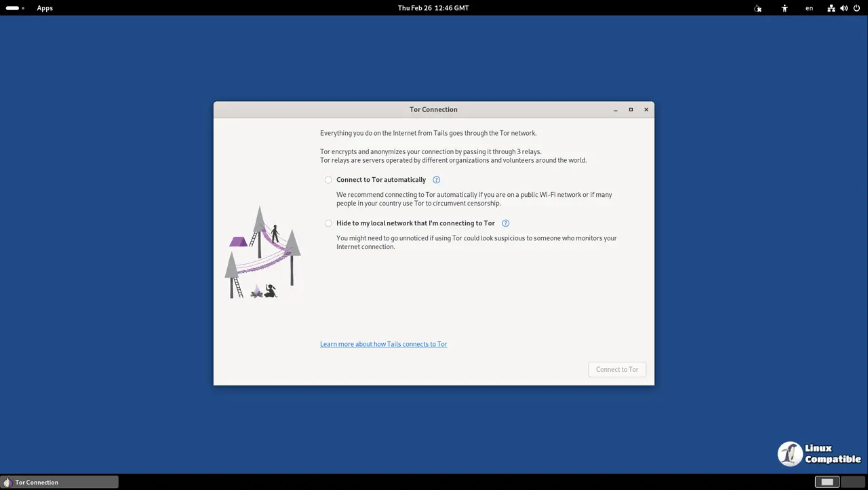This screenshot has width=868, height=490.
Task: Open the Apps menu
Action: (45, 8)
